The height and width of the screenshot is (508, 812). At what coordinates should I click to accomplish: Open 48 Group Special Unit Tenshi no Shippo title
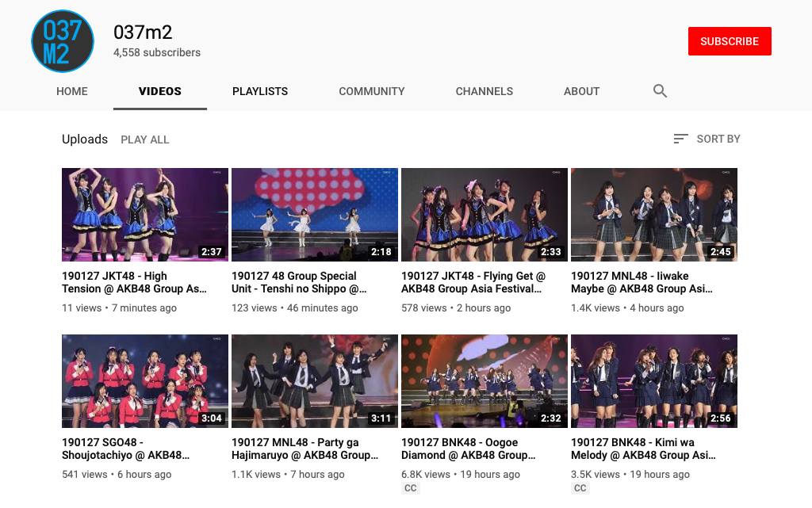[x=299, y=282]
